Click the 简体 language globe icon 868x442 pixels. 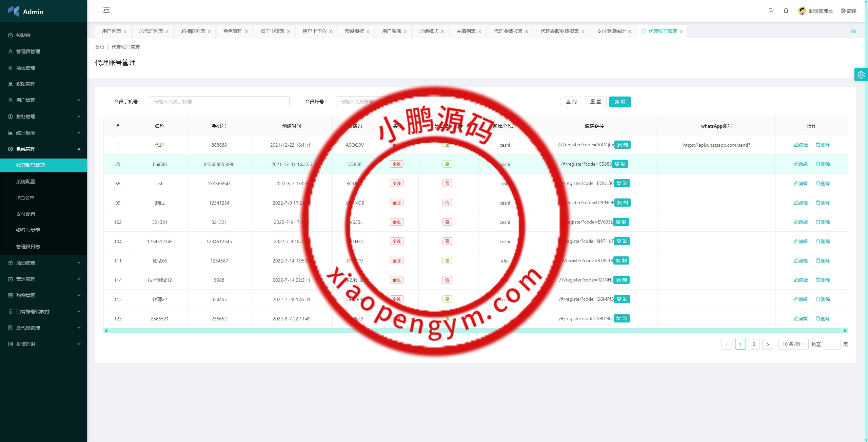[843, 11]
